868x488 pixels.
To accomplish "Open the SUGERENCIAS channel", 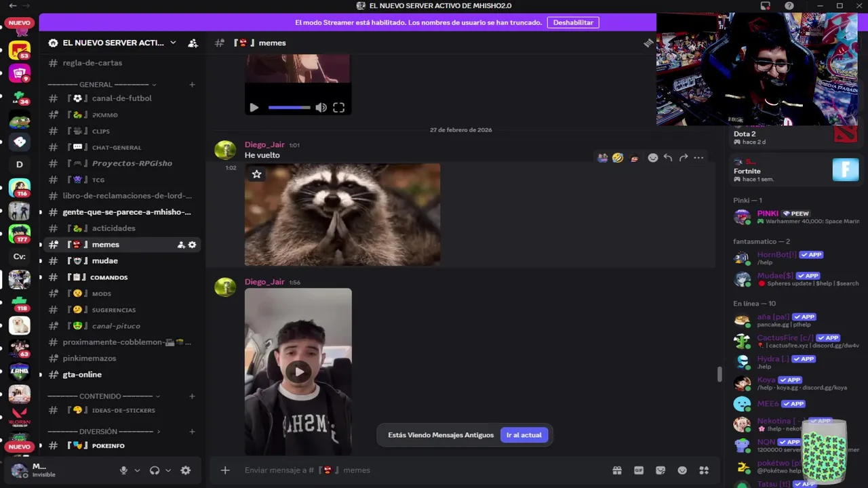I will (121, 310).
